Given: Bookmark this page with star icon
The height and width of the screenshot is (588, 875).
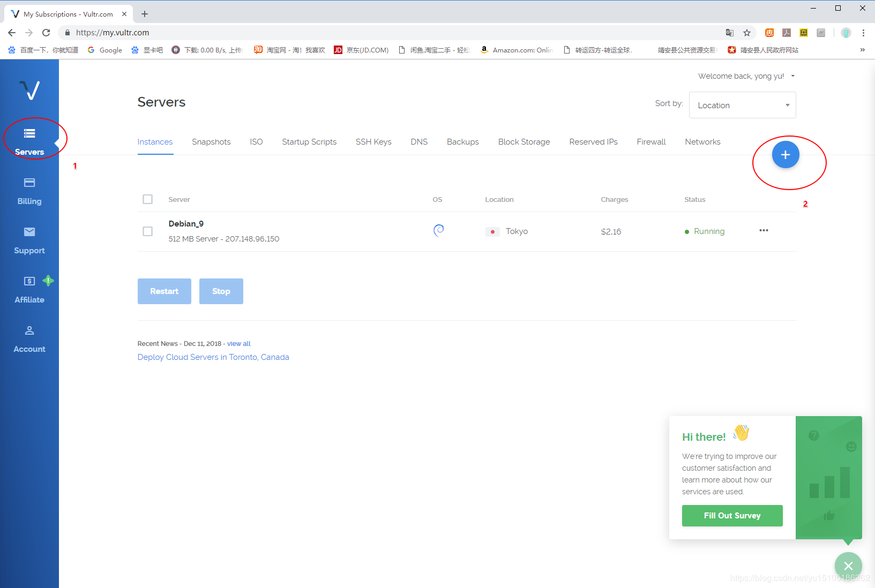Looking at the screenshot, I should coord(746,33).
